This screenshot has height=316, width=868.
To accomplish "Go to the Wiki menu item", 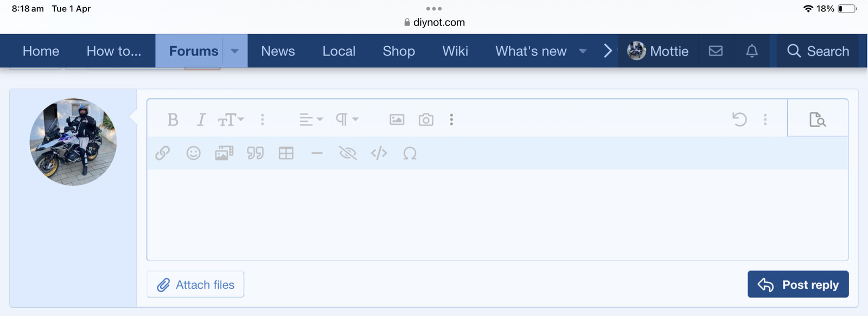I will coord(455,51).
